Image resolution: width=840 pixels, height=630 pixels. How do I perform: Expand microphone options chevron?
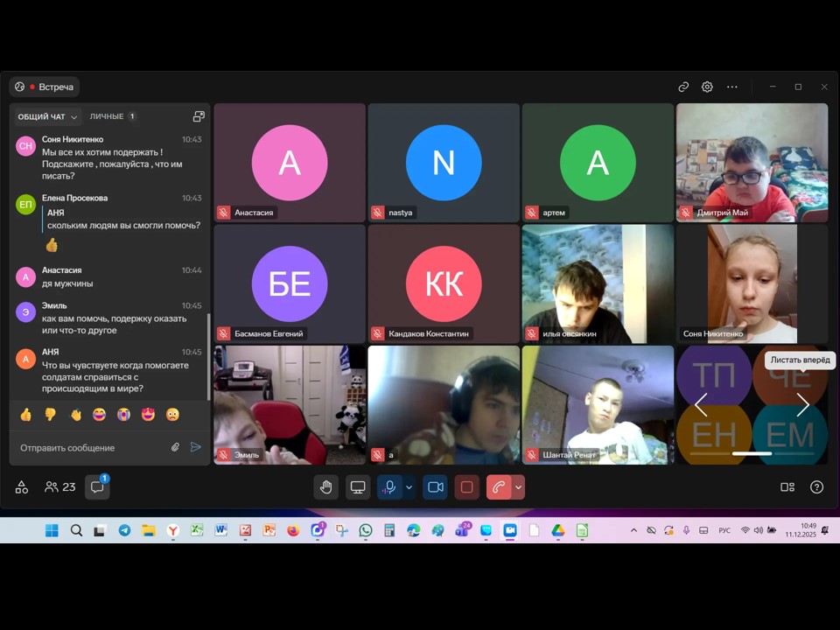click(x=409, y=487)
